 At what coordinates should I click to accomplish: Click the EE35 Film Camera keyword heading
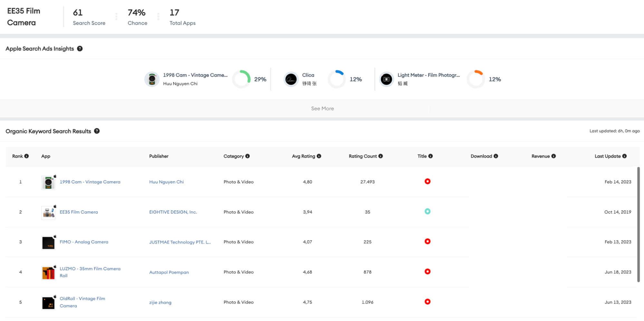[x=24, y=17]
